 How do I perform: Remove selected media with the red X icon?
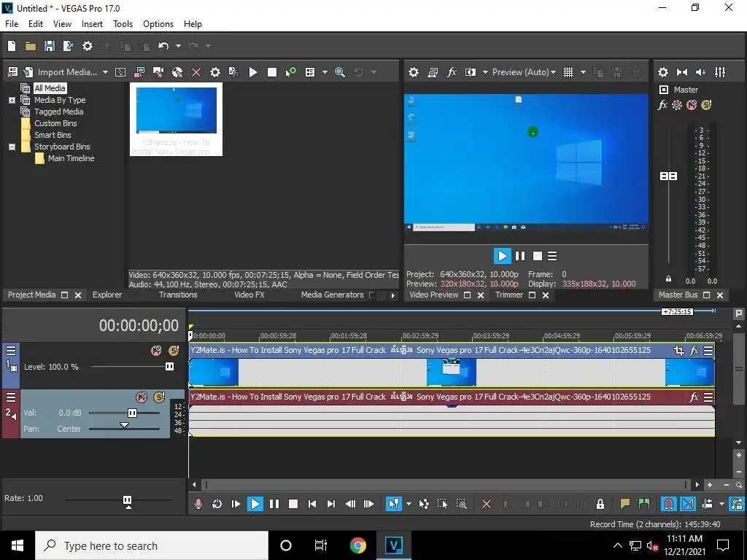pyautogui.click(x=196, y=72)
